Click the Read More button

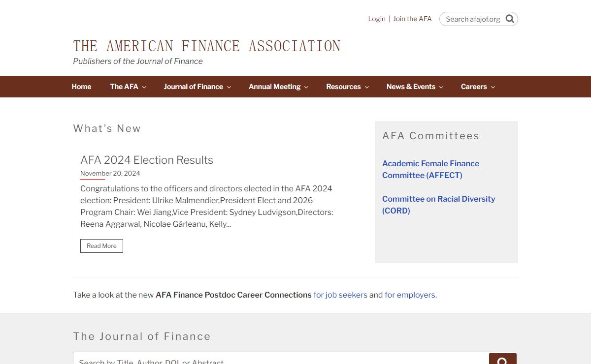pyautogui.click(x=101, y=246)
